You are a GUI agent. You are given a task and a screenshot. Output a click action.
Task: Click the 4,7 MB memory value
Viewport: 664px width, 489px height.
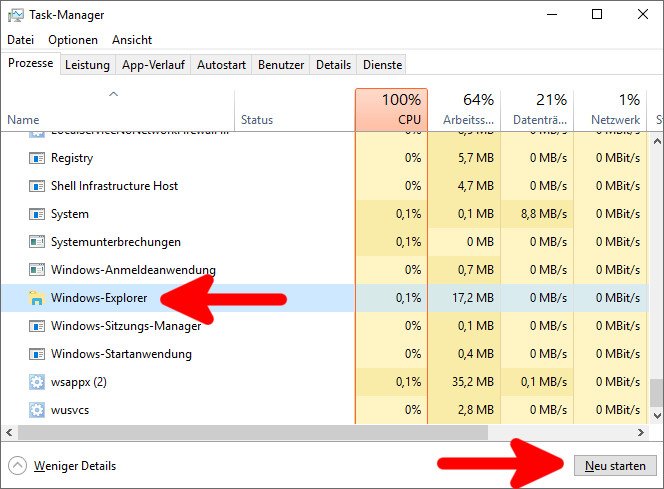click(476, 186)
